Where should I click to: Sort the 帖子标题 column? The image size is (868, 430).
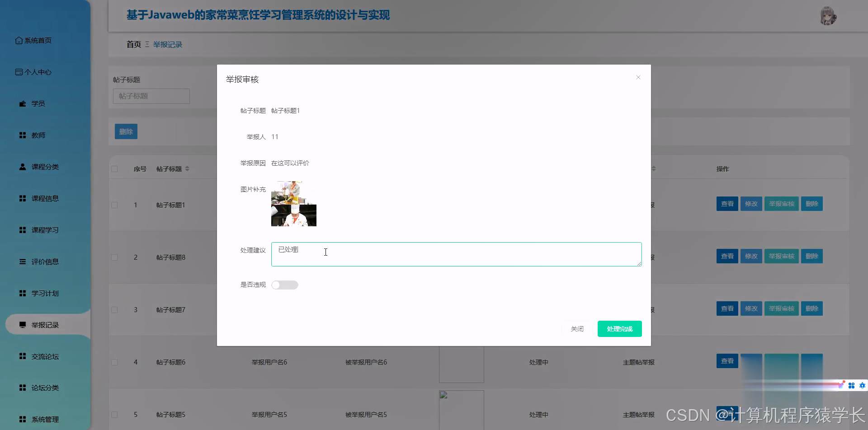pos(187,168)
